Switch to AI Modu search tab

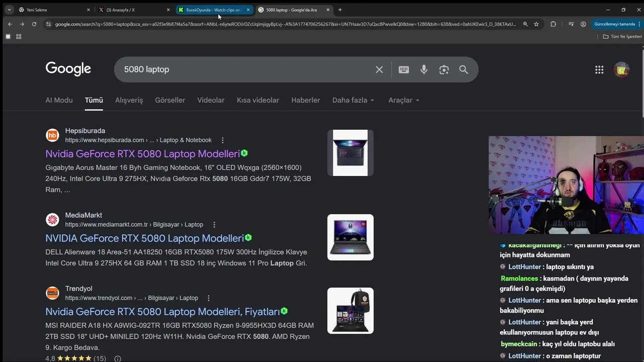pyautogui.click(x=59, y=100)
